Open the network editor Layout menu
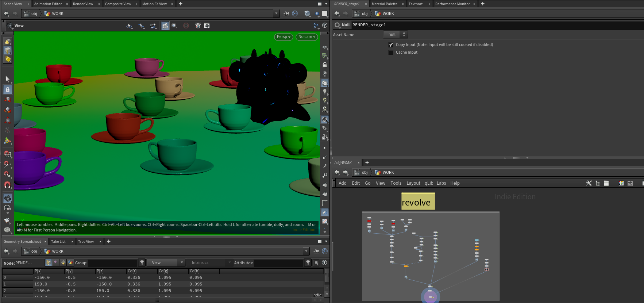Viewport: 644px width, 303px height. point(413,183)
